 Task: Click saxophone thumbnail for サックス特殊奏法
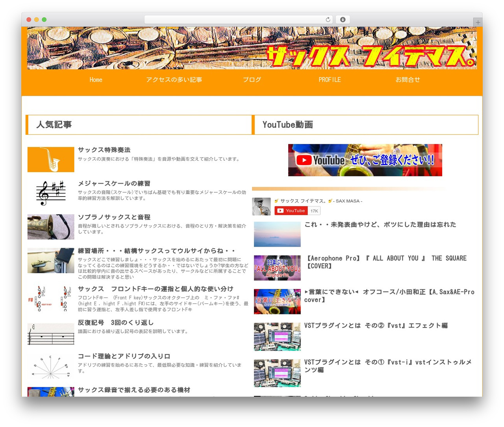point(51,160)
